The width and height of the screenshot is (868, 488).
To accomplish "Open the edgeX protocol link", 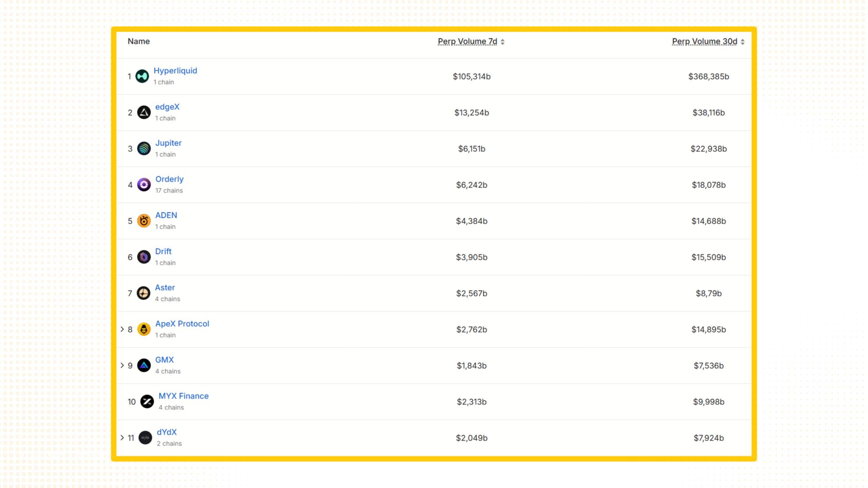I will coord(167,107).
